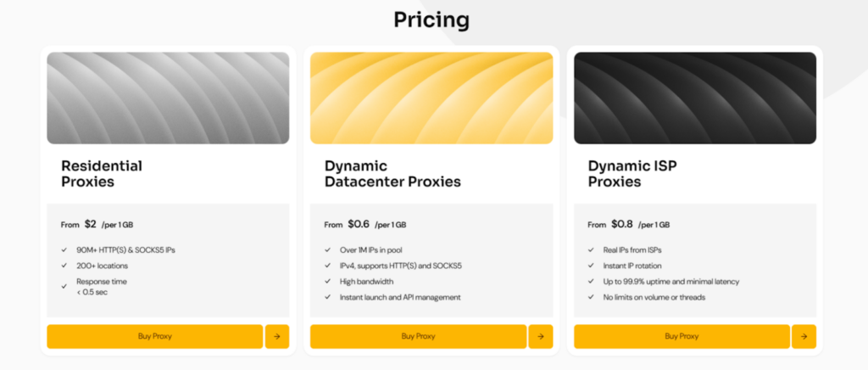Click arrow icon beside ISP Buy Proxy
This screenshot has width=868, height=370.
tap(804, 336)
